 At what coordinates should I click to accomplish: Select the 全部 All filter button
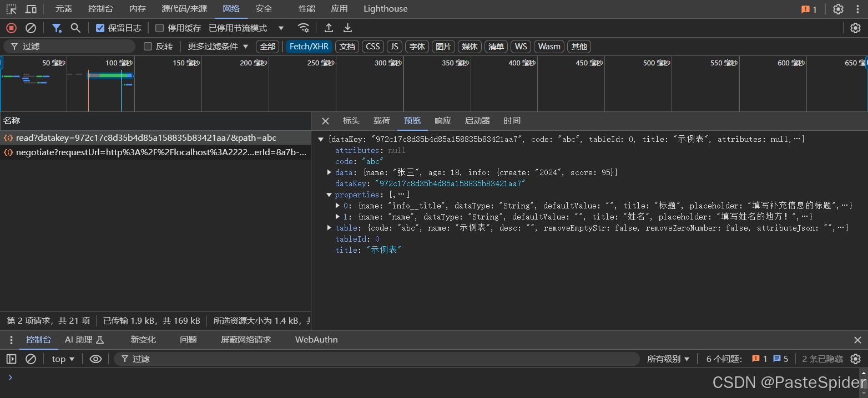[268, 47]
